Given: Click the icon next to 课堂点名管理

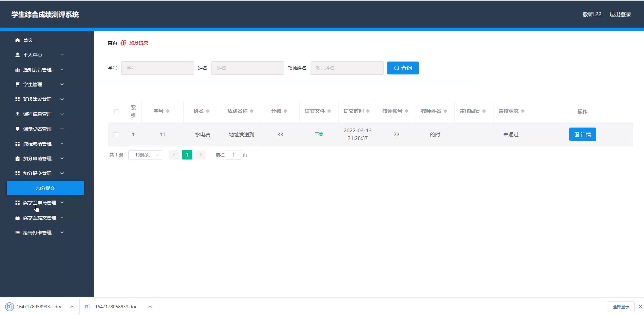Looking at the screenshot, I should pos(18,129).
